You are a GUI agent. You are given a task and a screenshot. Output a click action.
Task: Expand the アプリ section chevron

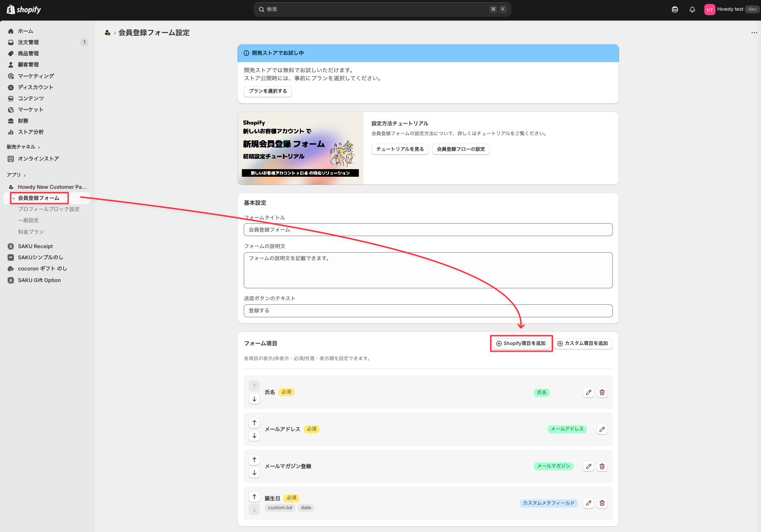[25, 175]
